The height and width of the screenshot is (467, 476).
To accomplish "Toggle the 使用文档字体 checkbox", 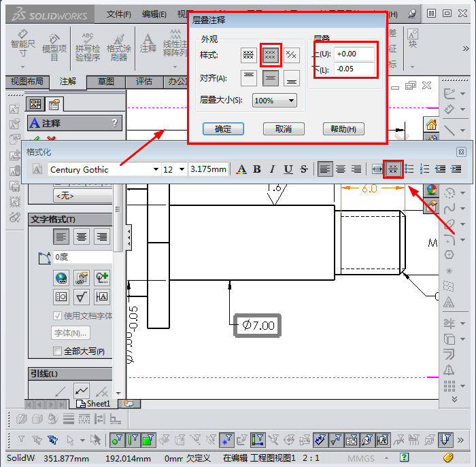I will point(58,315).
